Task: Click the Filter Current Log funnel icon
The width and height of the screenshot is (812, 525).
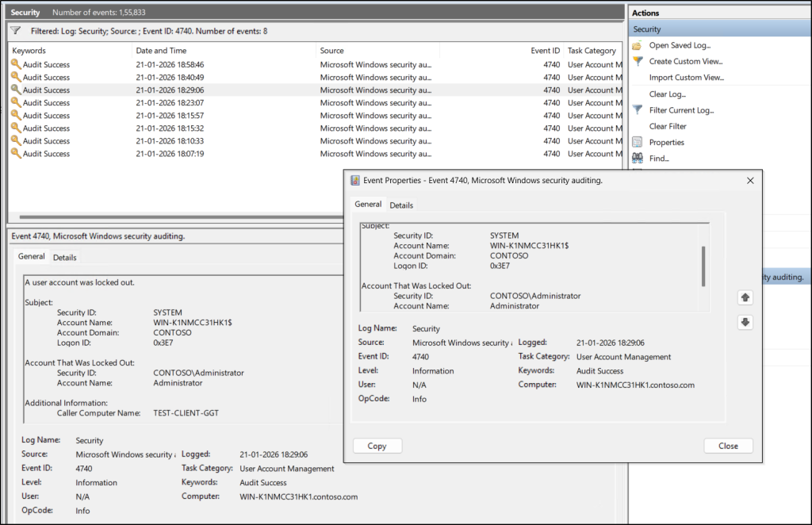Action: pyautogui.click(x=637, y=110)
